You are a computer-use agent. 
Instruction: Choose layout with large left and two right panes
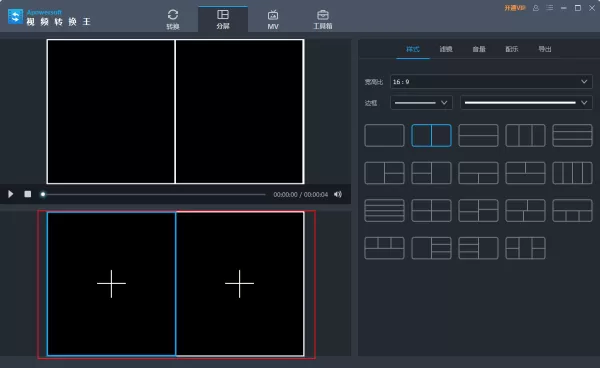[x=384, y=173]
